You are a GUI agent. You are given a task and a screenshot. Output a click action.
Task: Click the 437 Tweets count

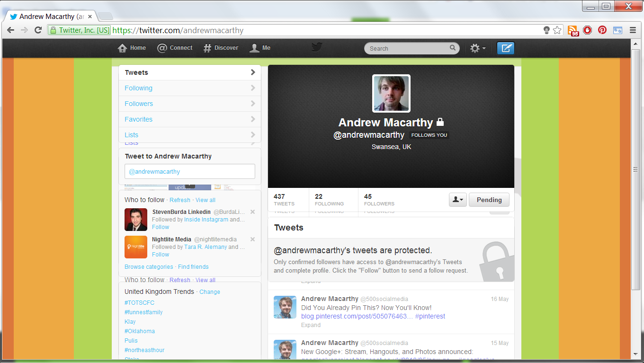(284, 200)
